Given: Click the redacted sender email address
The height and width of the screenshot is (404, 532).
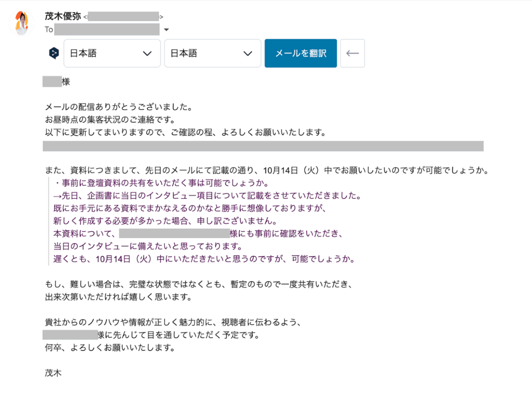Looking at the screenshot, I should (x=124, y=17).
